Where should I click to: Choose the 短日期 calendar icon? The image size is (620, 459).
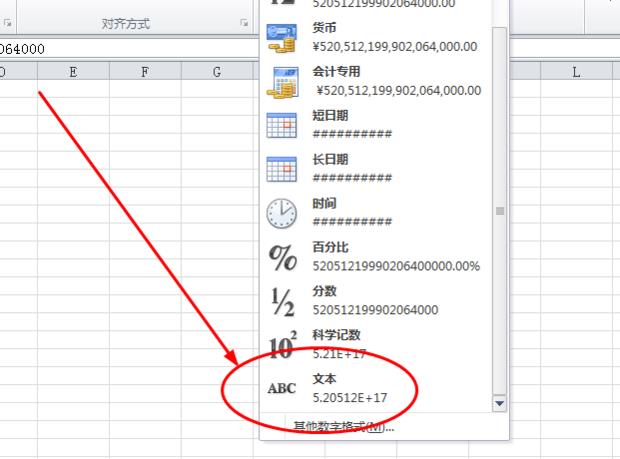(x=282, y=125)
